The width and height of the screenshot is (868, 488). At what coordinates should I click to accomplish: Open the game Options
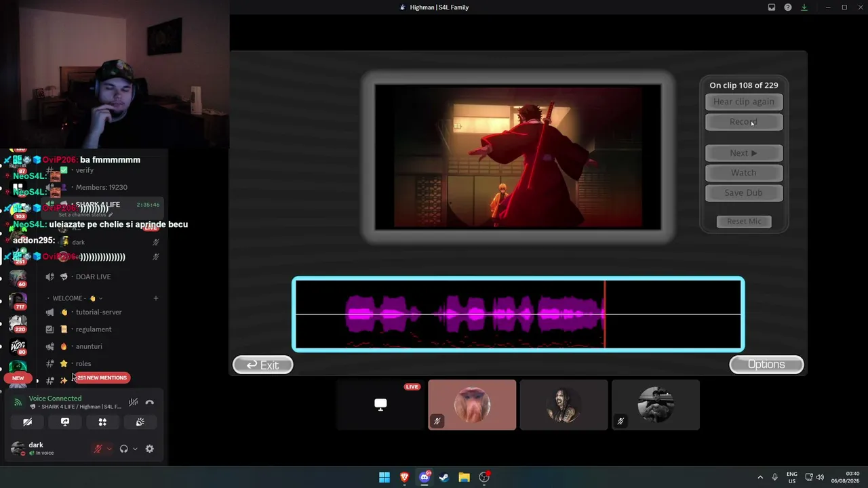[x=766, y=365]
